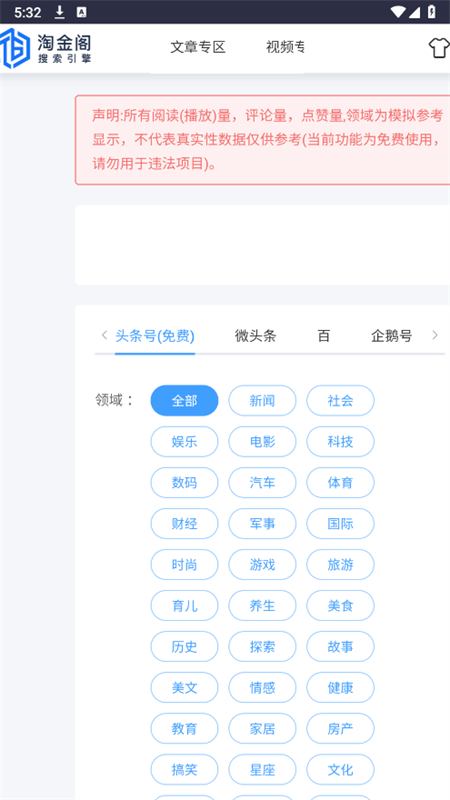Screen dimensions: 450x800
Task: Filter by the 游戏 domain
Action: coord(262,564)
